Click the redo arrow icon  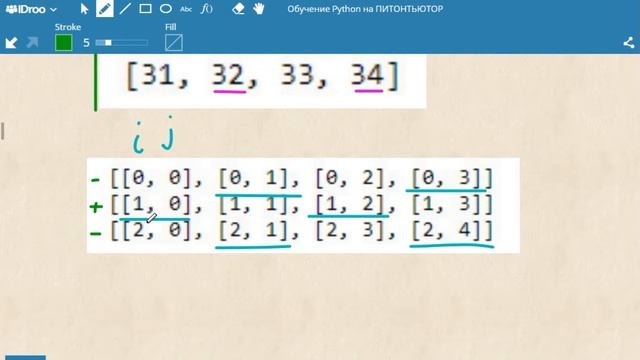pyautogui.click(x=32, y=42)
